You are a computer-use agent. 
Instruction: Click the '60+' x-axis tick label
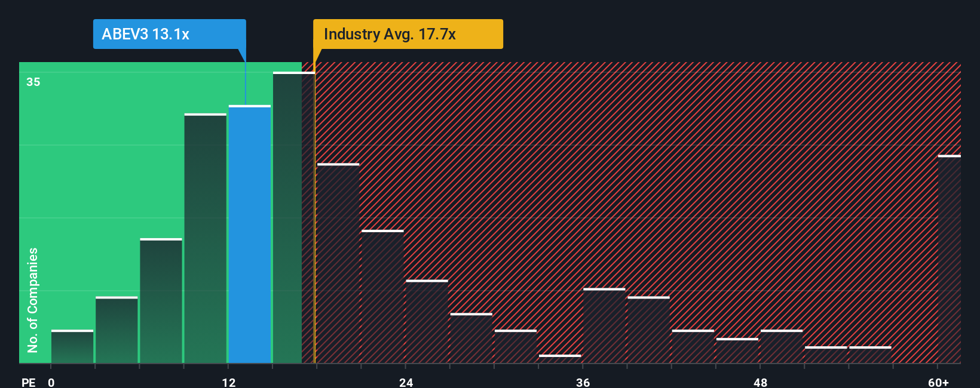938,383
